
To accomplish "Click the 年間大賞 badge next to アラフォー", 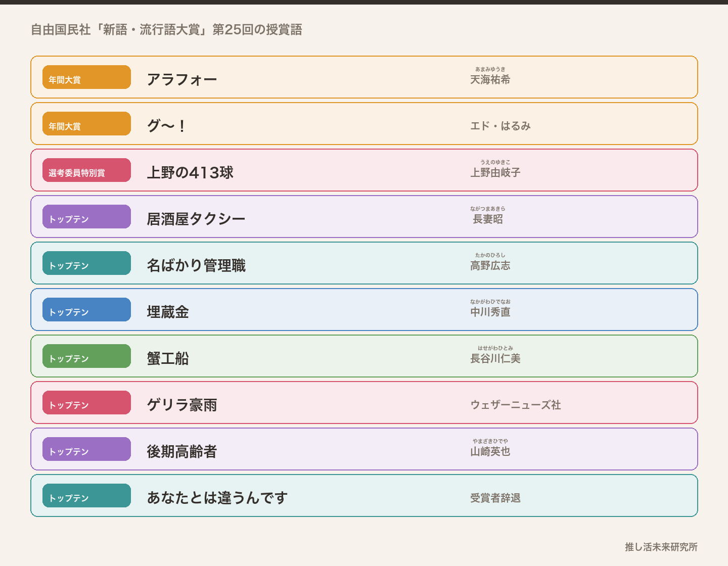I will coord(86,77).
